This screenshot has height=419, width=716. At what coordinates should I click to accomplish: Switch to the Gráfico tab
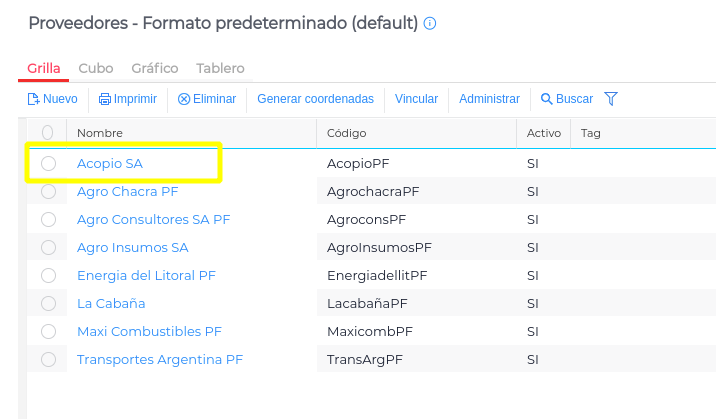[x=155, y=68]
